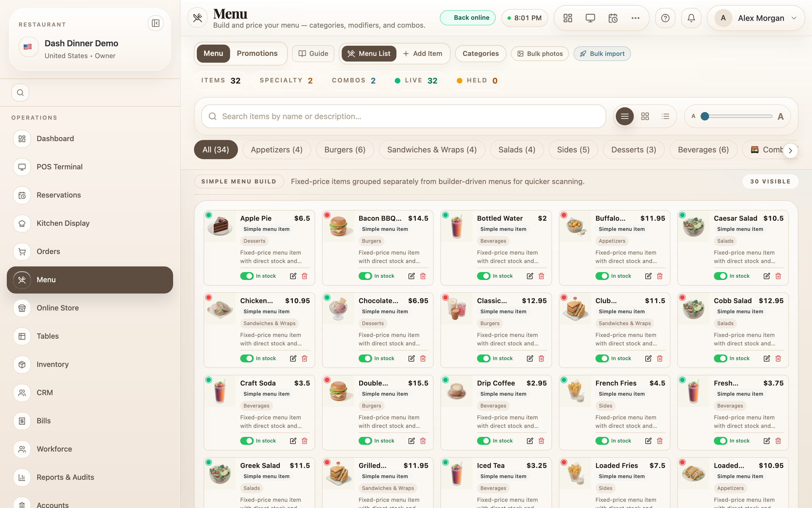The image size is (812, 508).
Task: Open notifications bell icon
Action: pyautogui.click(x=691, y=18)
